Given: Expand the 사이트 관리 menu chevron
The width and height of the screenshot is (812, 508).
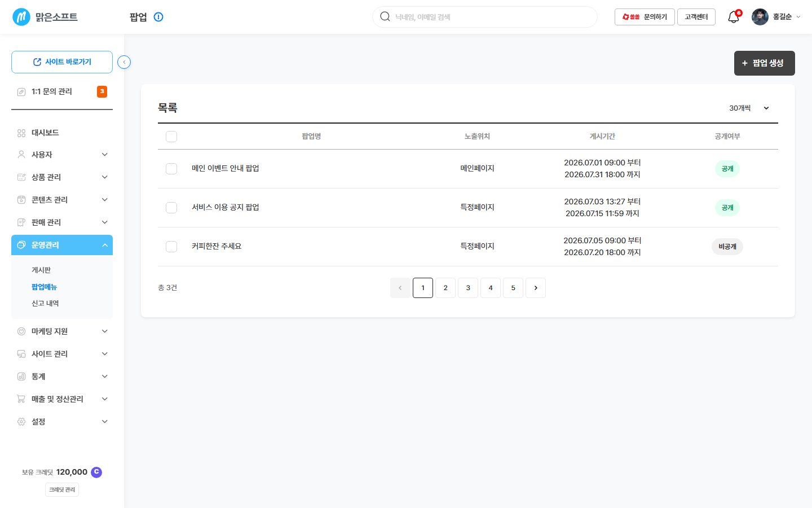Looking at the screenshot, I should (x=105, y=354).
